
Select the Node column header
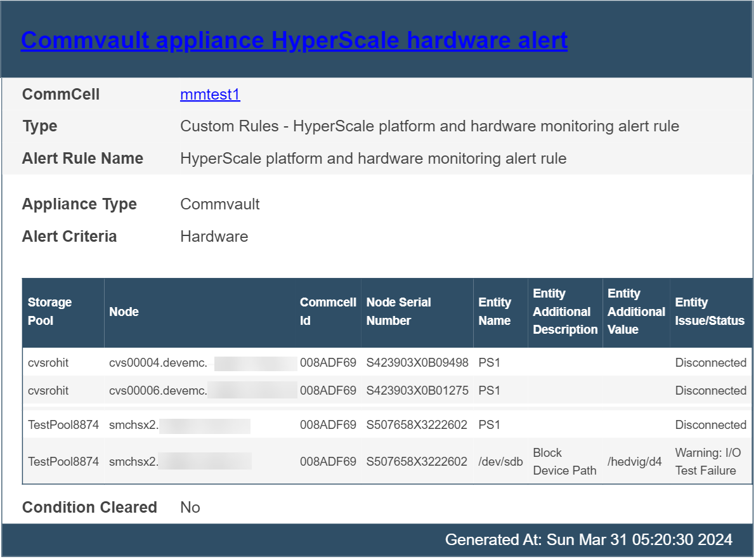click(x=124, y=312)
